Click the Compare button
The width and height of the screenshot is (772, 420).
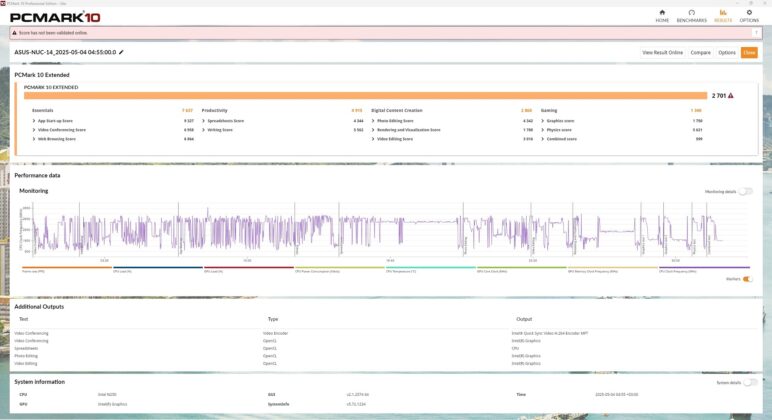[x=700, y=53]
